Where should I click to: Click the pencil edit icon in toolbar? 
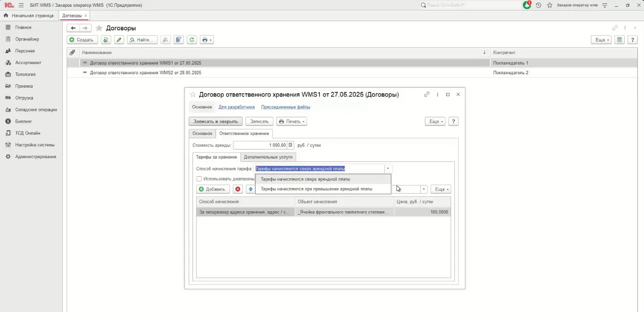(x=119, y=40)
